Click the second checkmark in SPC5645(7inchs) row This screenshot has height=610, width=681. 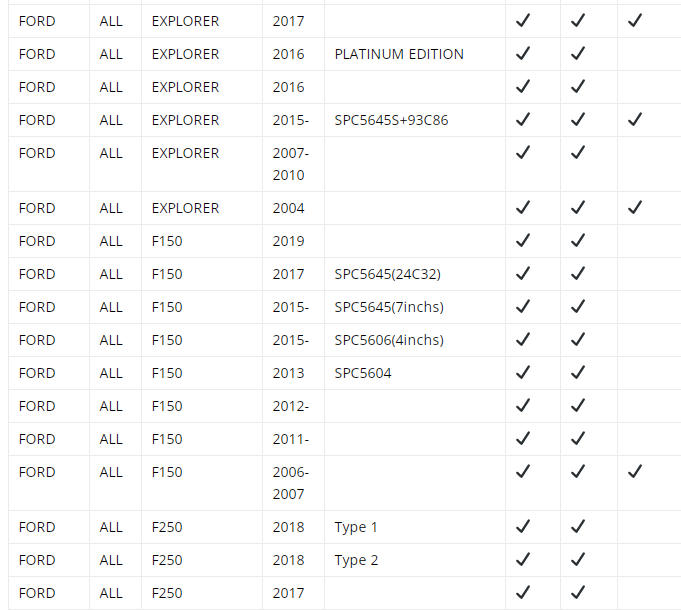(x=578, y=307)
